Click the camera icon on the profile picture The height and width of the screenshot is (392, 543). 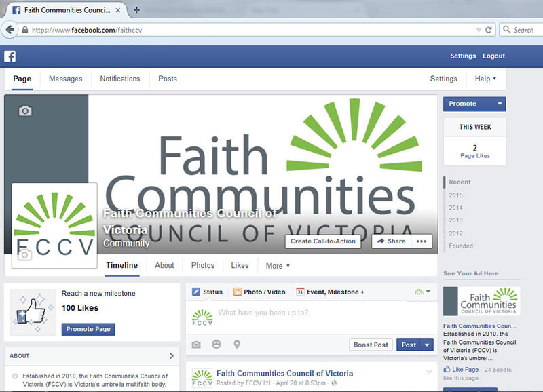(x=25, y=255)
